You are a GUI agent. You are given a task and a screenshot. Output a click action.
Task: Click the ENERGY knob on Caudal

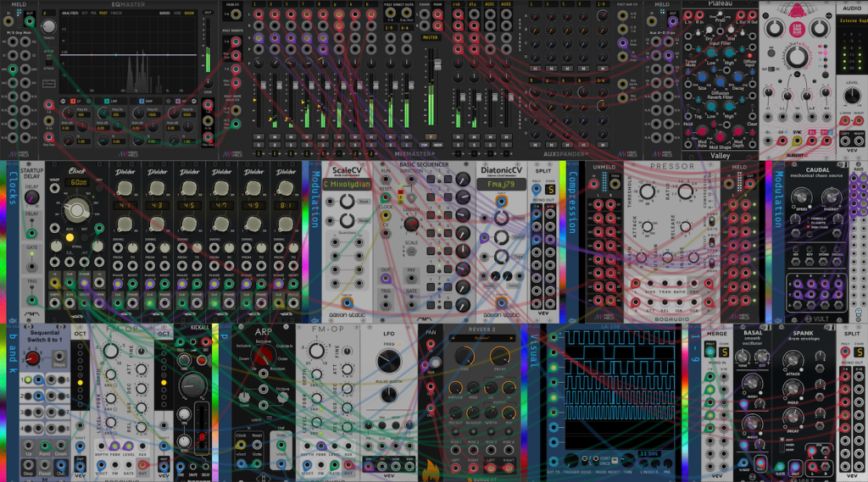(x=831, y=197)
